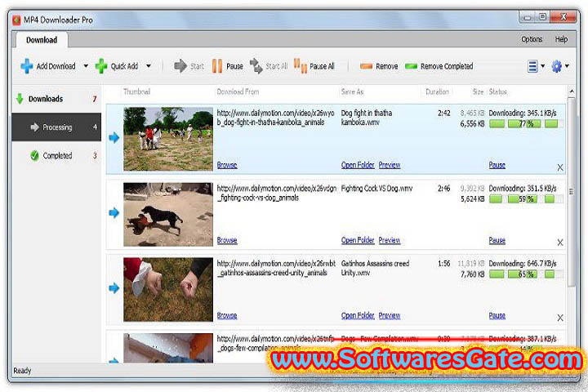Pause the selected download from toolbar
The height and width of the screenshot is (392, 588).
pyautogui.click(x=227, y=66)
